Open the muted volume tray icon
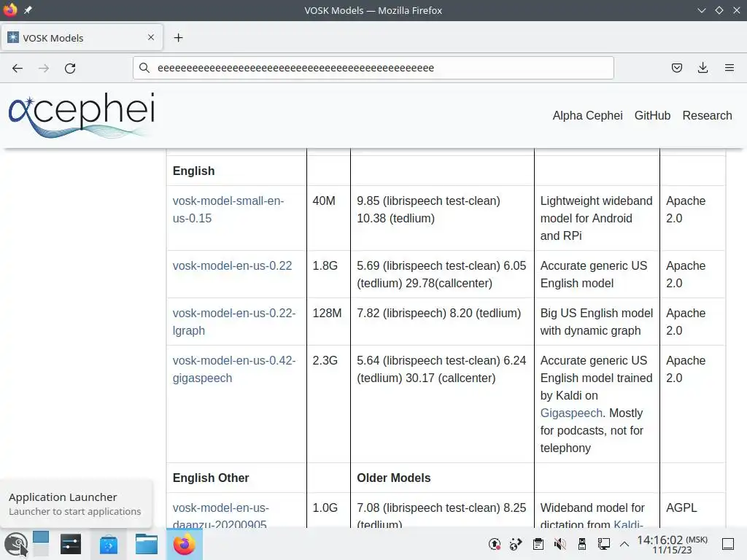This screenshot has height=560, width=747. pyautogui.click(x=560, y=544)
